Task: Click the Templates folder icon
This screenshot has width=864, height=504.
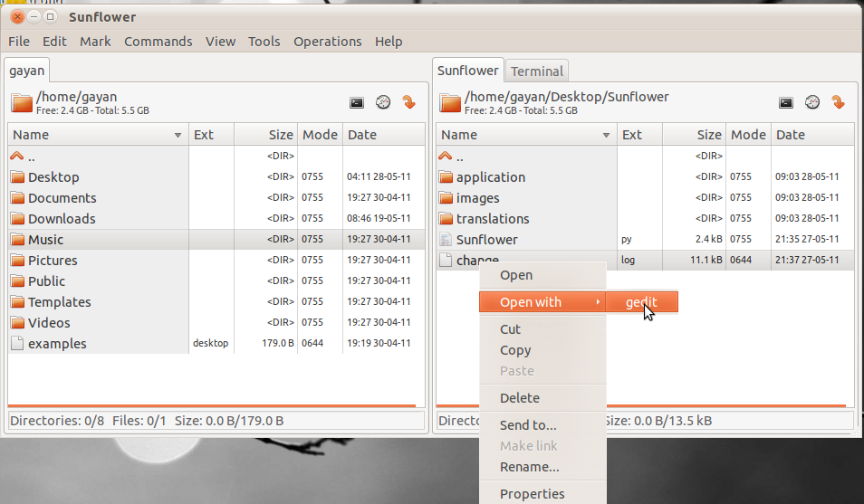Action: pyautogui.click(x=17, y=302)
